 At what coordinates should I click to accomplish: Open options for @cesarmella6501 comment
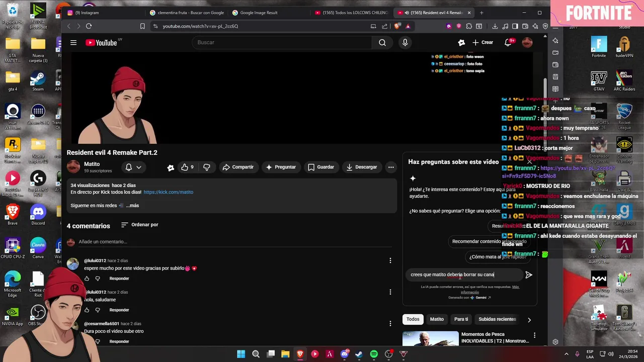click(x=390, y=324)
